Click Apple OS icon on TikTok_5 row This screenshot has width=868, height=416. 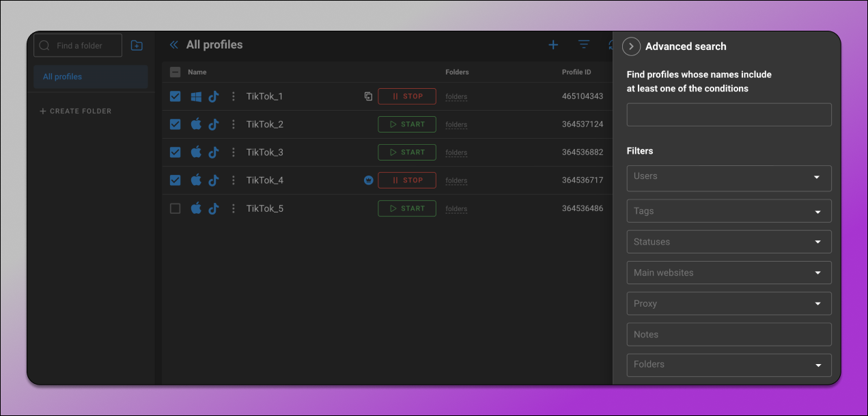pyautogui.click(x=196, y=208)
